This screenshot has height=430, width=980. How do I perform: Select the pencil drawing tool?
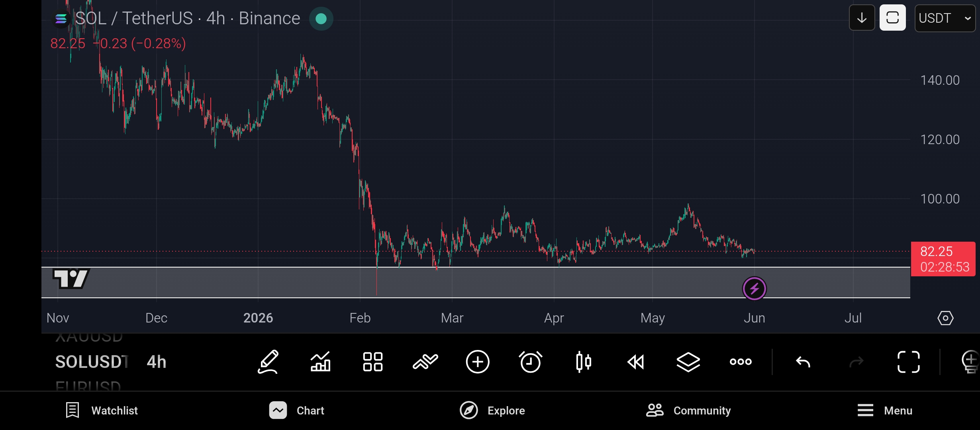tap(268, 362)
